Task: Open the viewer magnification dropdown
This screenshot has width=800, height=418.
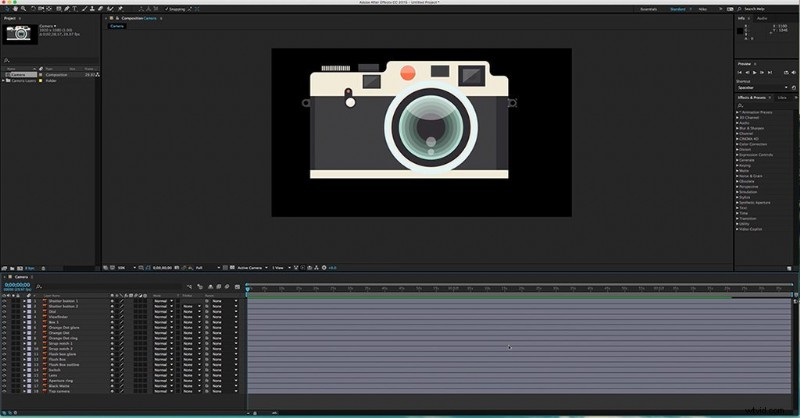Action: (x=127, y=267)
